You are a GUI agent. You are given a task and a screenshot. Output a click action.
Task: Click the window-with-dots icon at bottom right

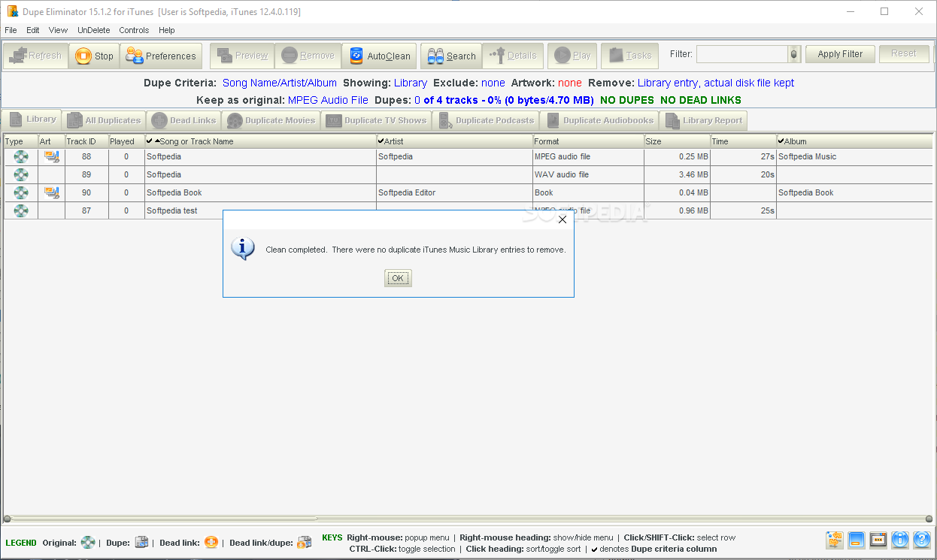[878, 540]
